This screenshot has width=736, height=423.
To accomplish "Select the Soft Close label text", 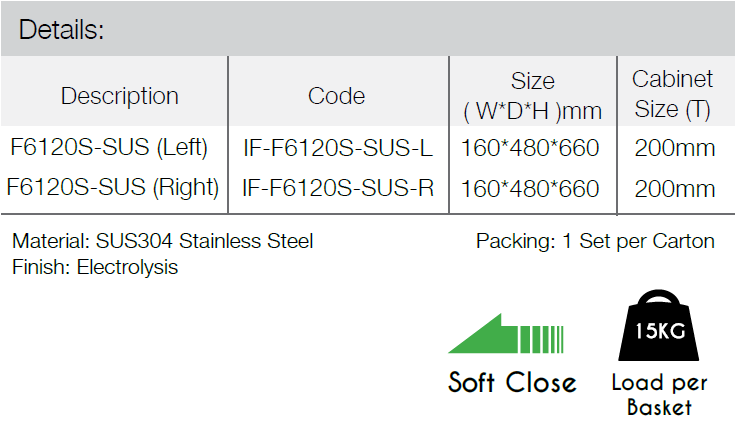I will [512, 382].
